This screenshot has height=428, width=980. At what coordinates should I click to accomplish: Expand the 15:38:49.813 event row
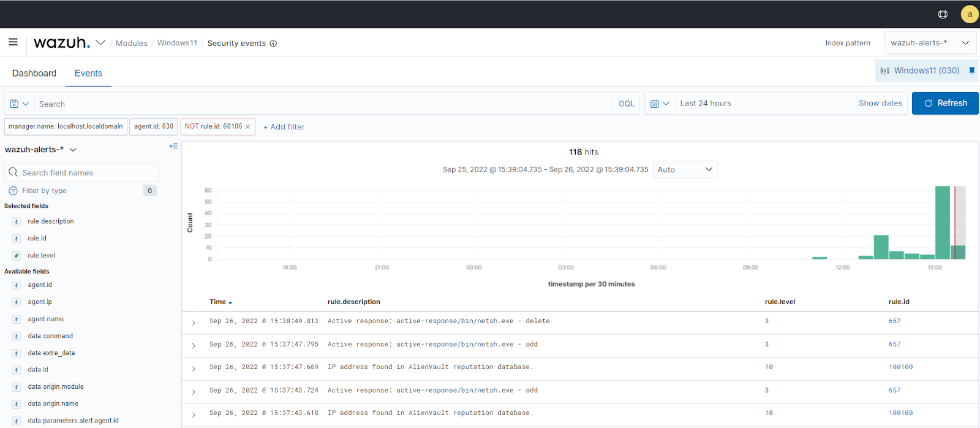pos(194,323)
